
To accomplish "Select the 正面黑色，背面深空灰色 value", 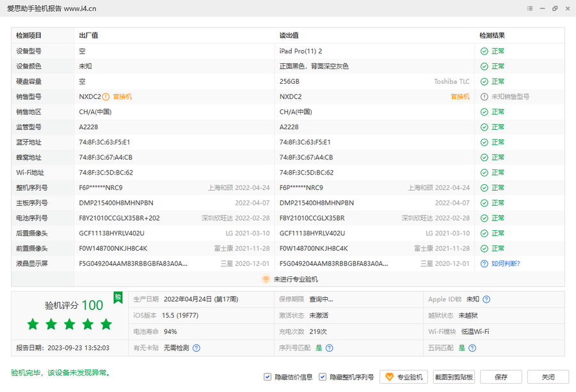I will (314, 67).
